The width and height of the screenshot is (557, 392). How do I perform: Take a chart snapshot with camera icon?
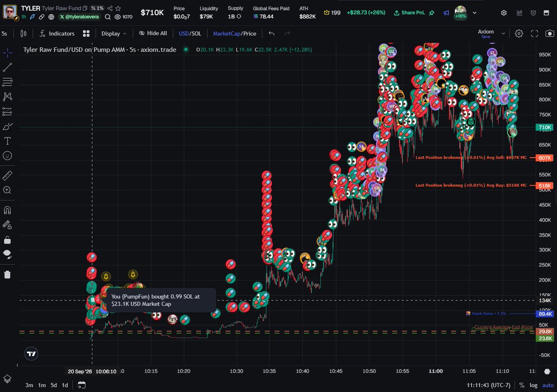[550, 33]
